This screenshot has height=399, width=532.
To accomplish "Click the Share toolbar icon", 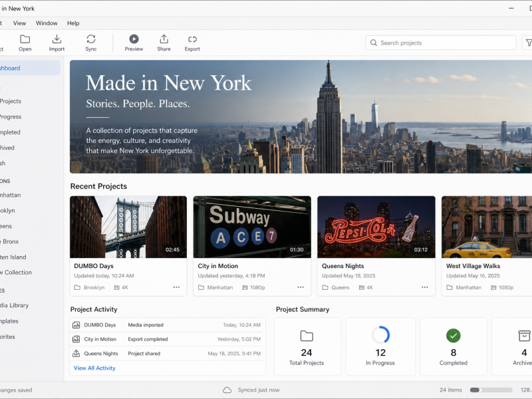I will pos(164,39).
